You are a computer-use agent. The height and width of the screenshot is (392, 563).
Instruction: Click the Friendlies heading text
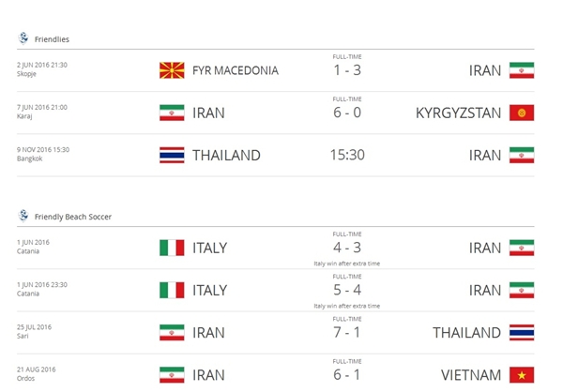click(x=52, y=39)
